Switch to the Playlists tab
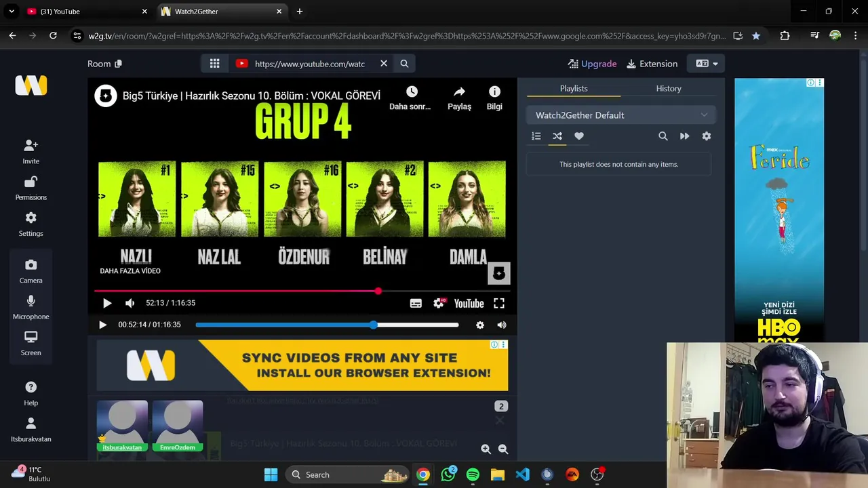The width and height of the screenshot is (868, 488). click(x=574, y=89)
